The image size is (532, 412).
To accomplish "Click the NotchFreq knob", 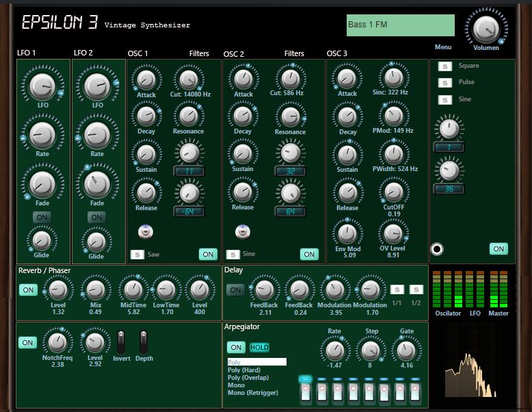I will pos(57,341).
